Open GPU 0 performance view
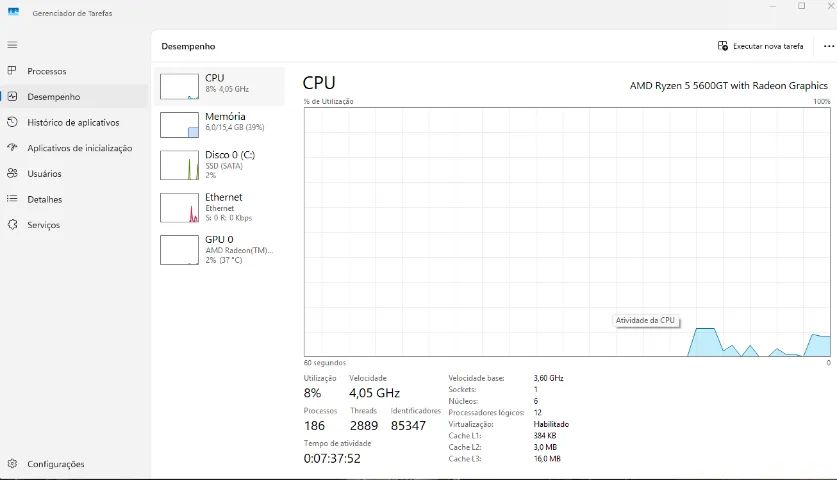This screenshot has width=837, height=480. (180, 249)
